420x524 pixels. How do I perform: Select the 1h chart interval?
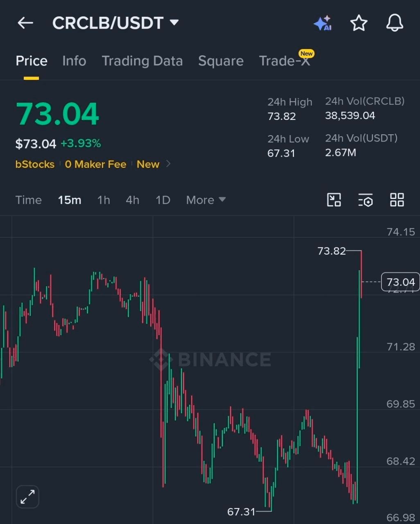point(104,200)
